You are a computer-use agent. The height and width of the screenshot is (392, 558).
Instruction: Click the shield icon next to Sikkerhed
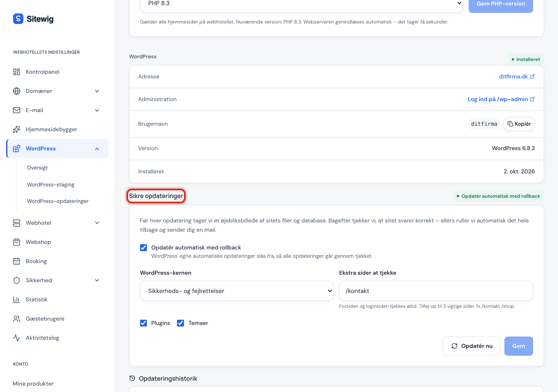point(17,280)
